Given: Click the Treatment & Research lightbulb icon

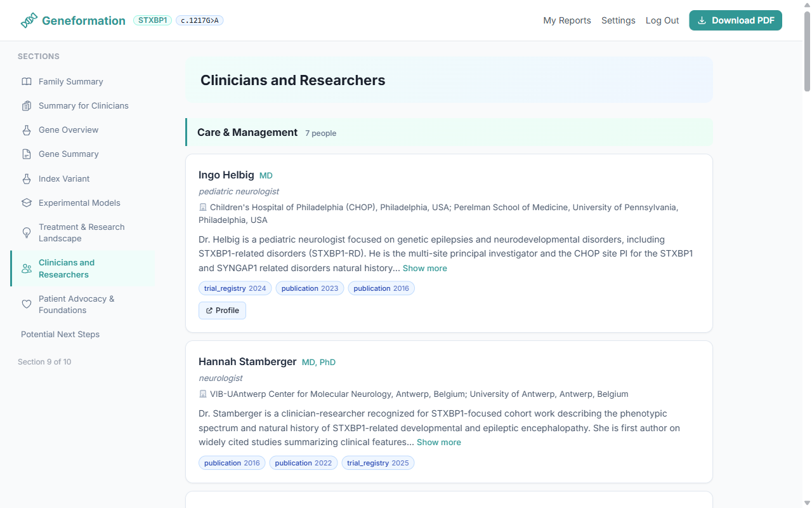Looking at the screenshot, I should [26, 232].
